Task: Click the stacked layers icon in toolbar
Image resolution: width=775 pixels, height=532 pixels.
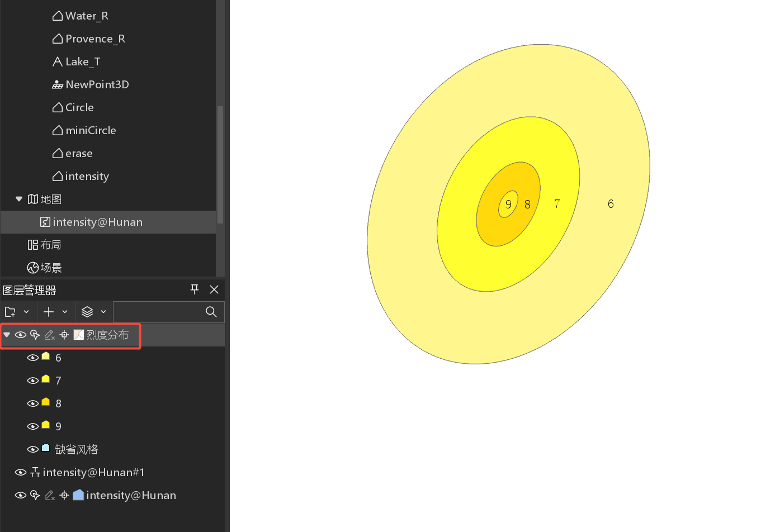Action: coord(87,312)
